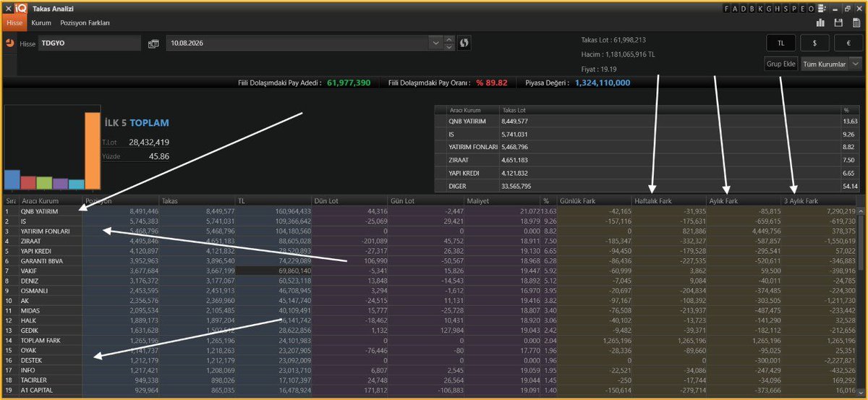
Task: Click the highlighted 69,860,140 TL cell
Action: click(274, 271)
